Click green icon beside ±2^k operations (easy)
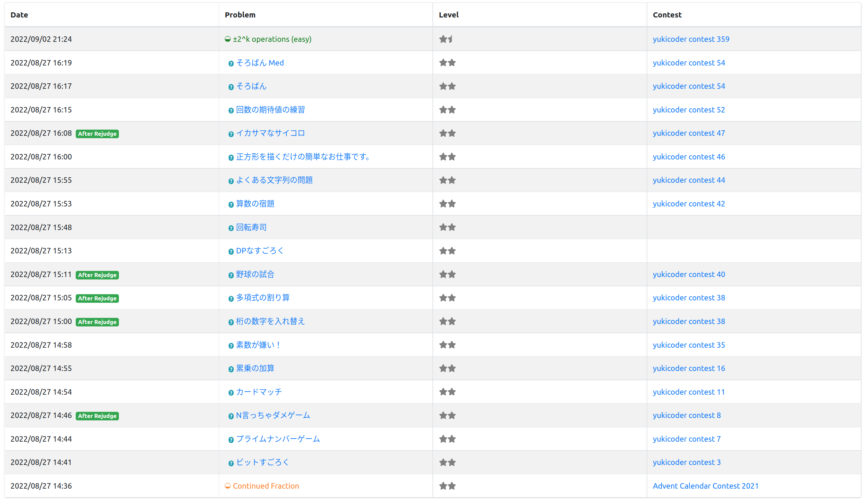 [x=228, y=39]
